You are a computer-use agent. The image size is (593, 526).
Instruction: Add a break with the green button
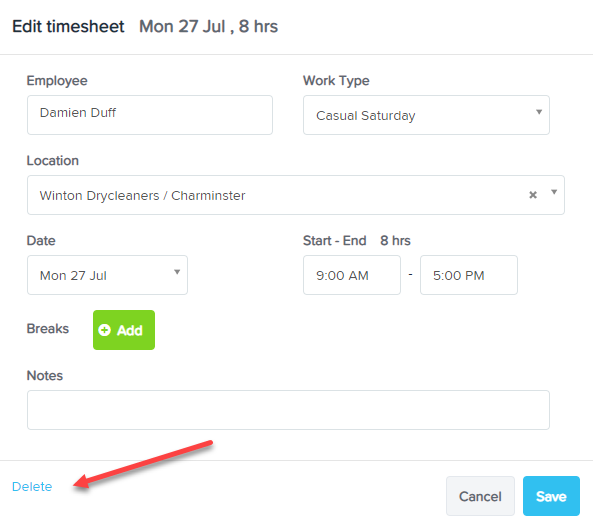(x=124, y=330)
